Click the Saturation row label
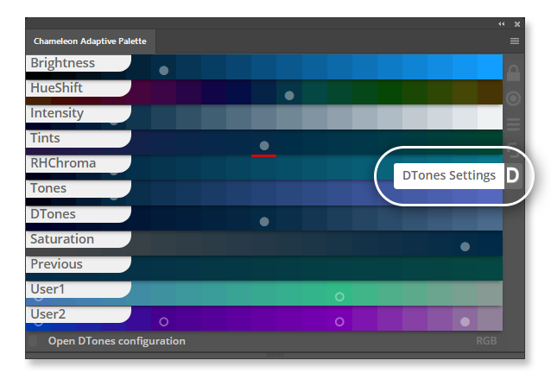Viewport: 551px width, 392px height. (x=79, y=239)
